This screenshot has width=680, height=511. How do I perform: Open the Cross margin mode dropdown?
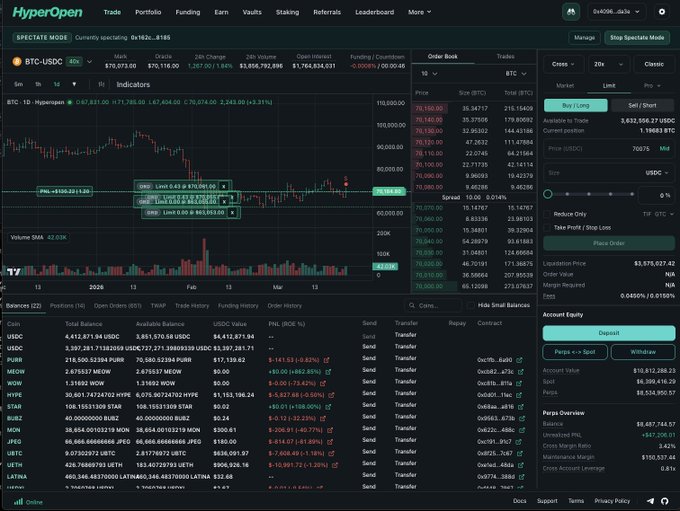(x=563, y=64)
